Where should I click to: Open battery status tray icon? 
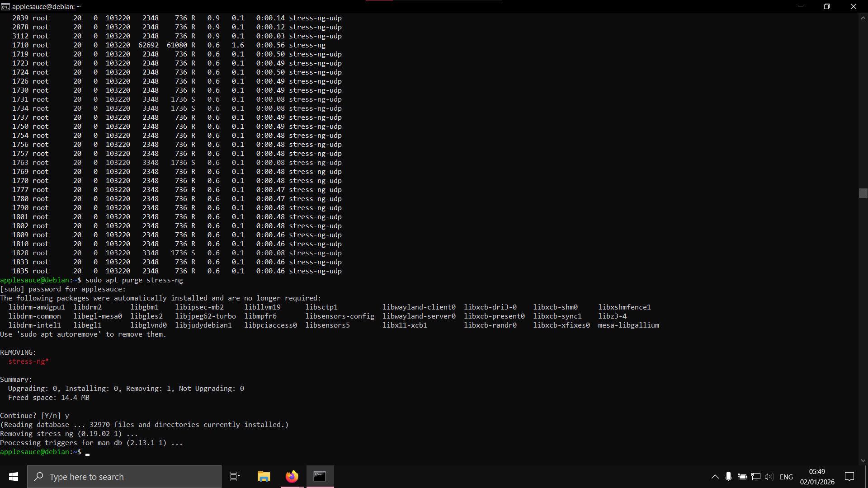tap(742, 477)
